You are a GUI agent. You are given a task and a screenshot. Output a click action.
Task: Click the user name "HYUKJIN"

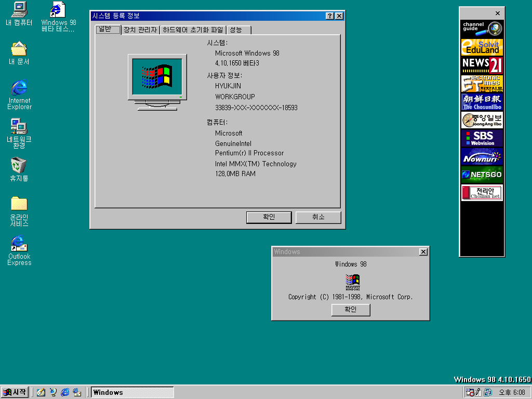[228, 86]
